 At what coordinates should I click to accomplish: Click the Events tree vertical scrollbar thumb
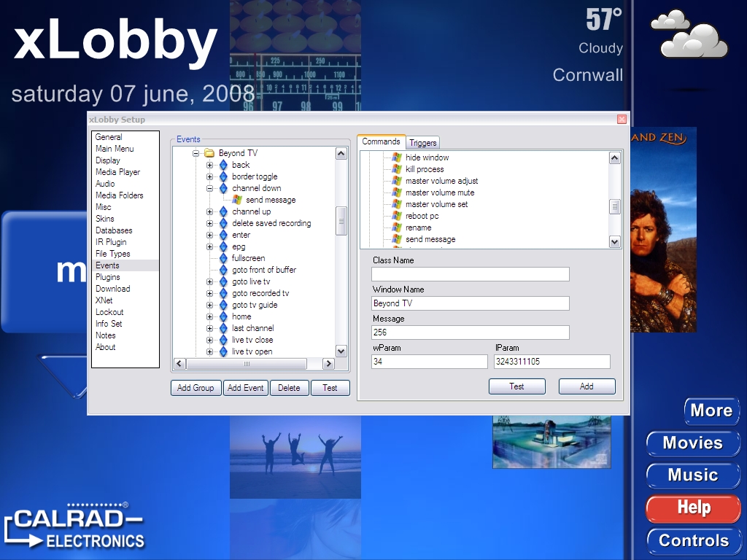[341, 221]
